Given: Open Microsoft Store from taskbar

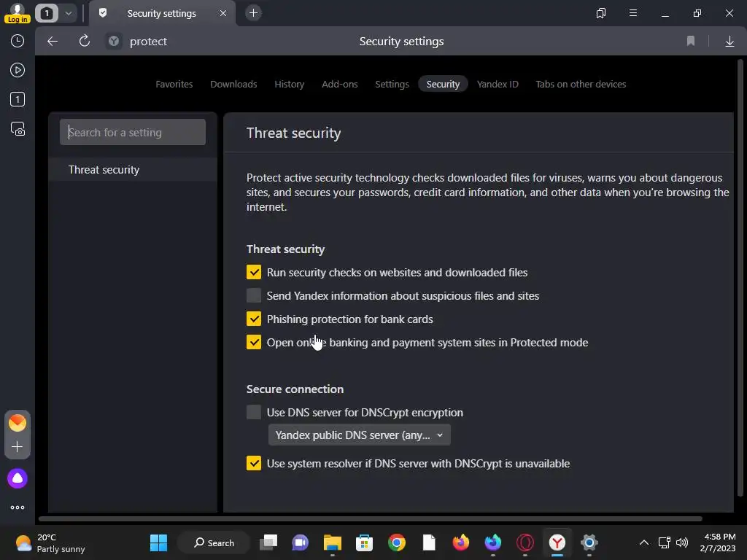Looking at the screenshot, I should tap(365, 542).
